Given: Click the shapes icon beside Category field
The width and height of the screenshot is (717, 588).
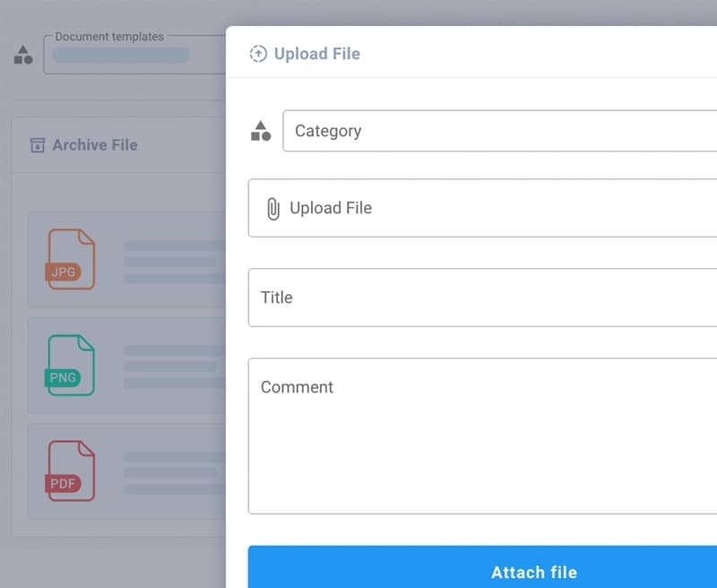Looking at the screenshot, I should (x=261, y=131).
